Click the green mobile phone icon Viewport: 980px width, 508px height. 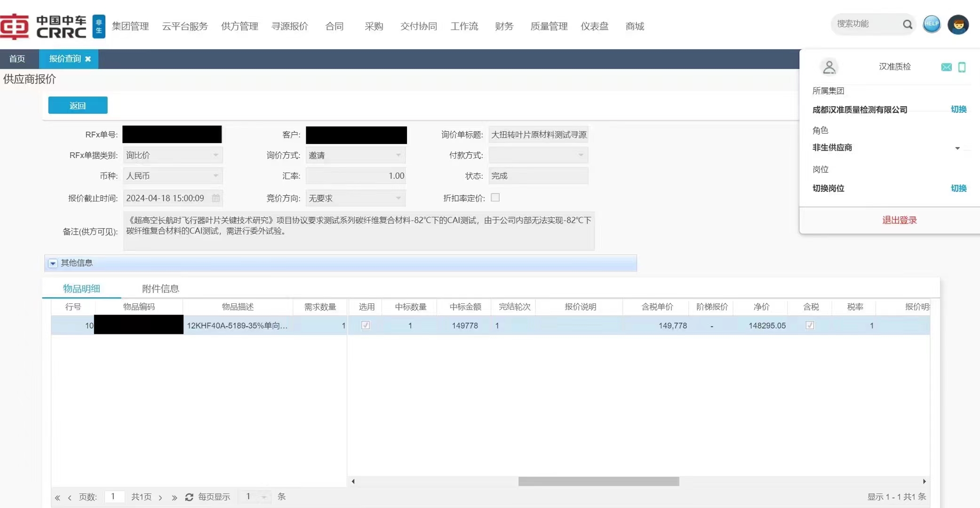pos(962,67)
